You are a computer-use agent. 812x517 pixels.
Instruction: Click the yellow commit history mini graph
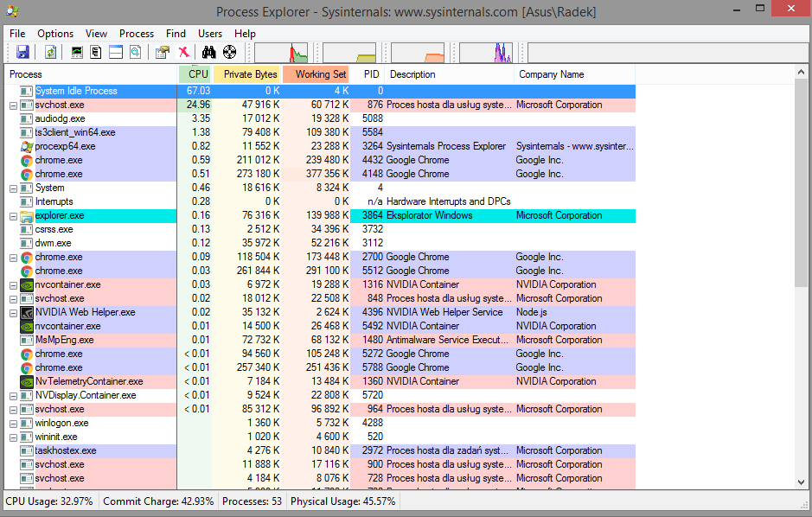tap(349, 52)
